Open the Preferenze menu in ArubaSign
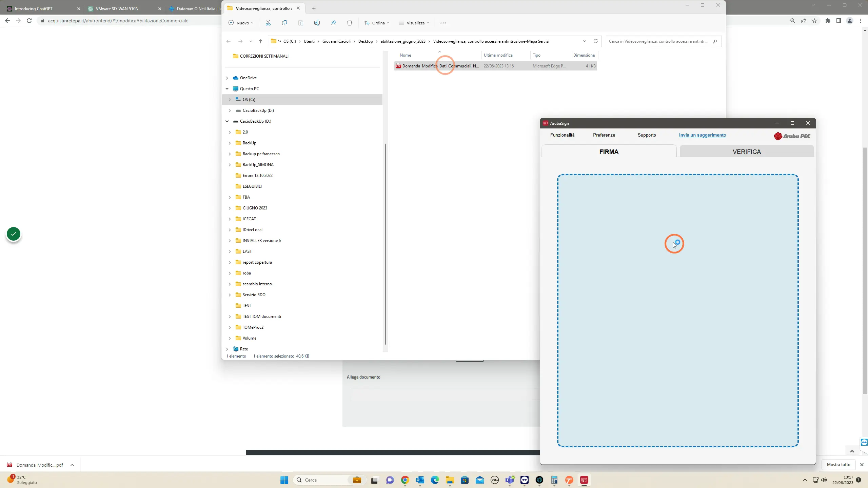 coord(604,135)
